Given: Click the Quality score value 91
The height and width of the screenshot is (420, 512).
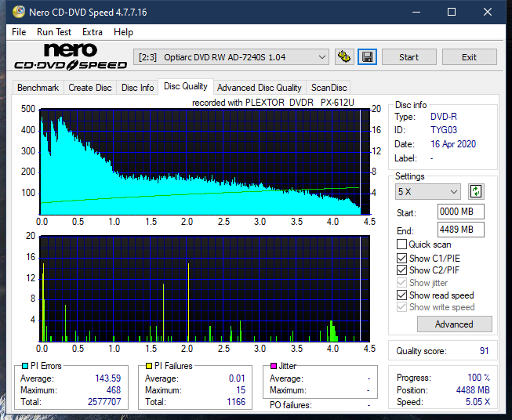Looking at the screenshot, I should (484, 351).
